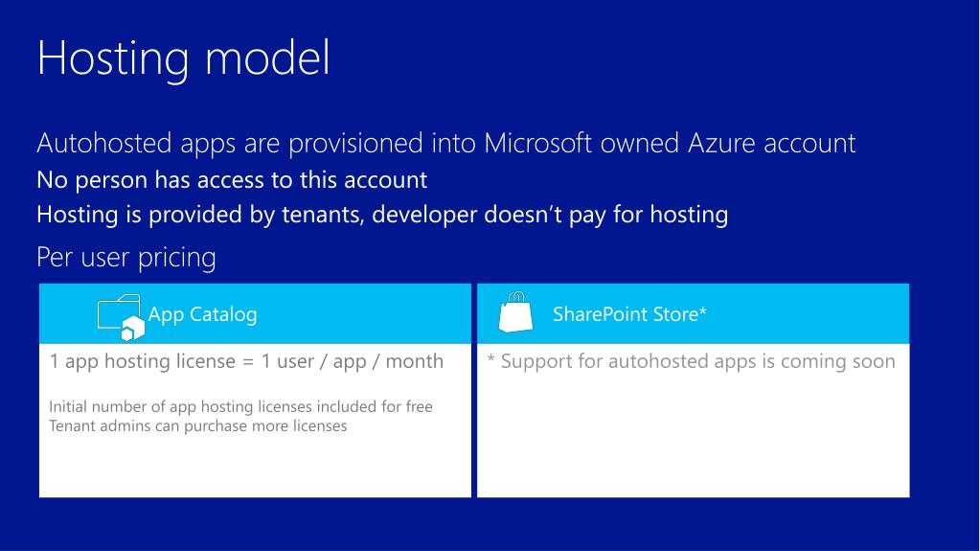This screenshot has height=551, width=980.
Task: Click the SharePoint Store shopping bag icon
Action: [x=515, y=311]
